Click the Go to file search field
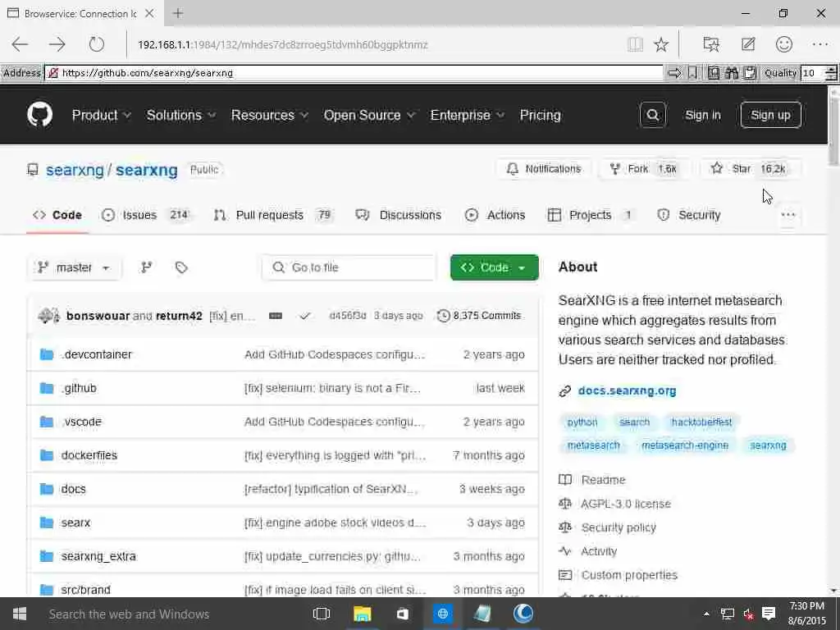The image size is (840, 630). (349, 267)
